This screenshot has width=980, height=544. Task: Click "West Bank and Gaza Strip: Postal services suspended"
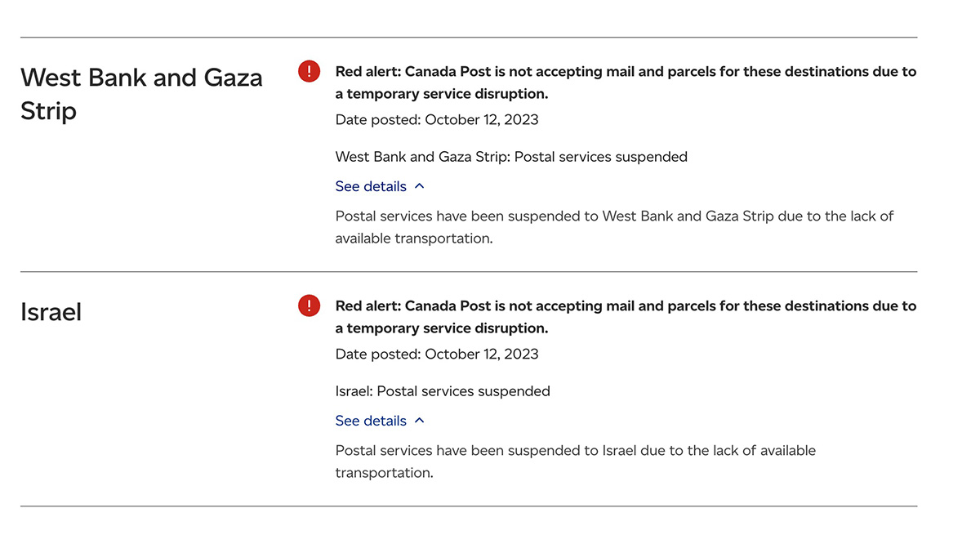[511, 157]
